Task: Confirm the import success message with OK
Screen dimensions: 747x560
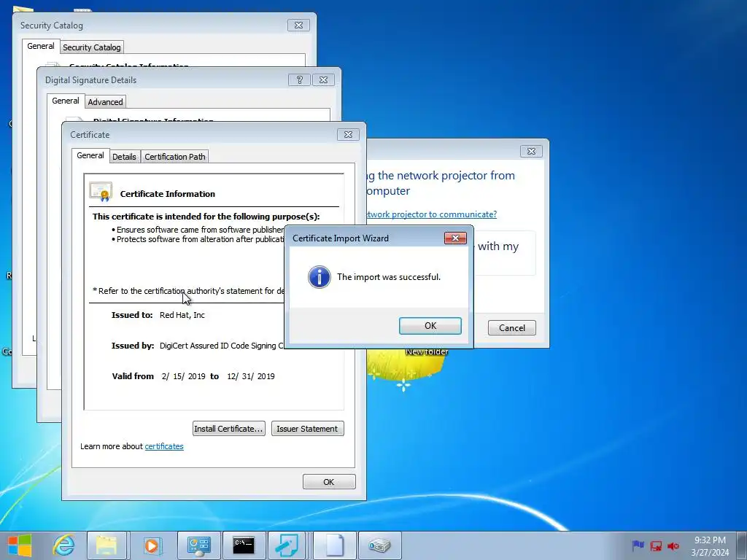Action: pyautogui.click(x=430, y=326)
